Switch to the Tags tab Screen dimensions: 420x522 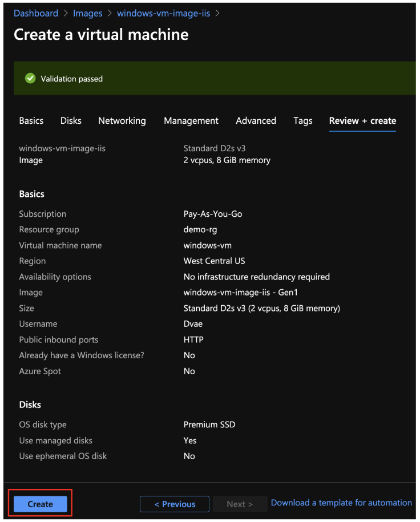[303, 121]
